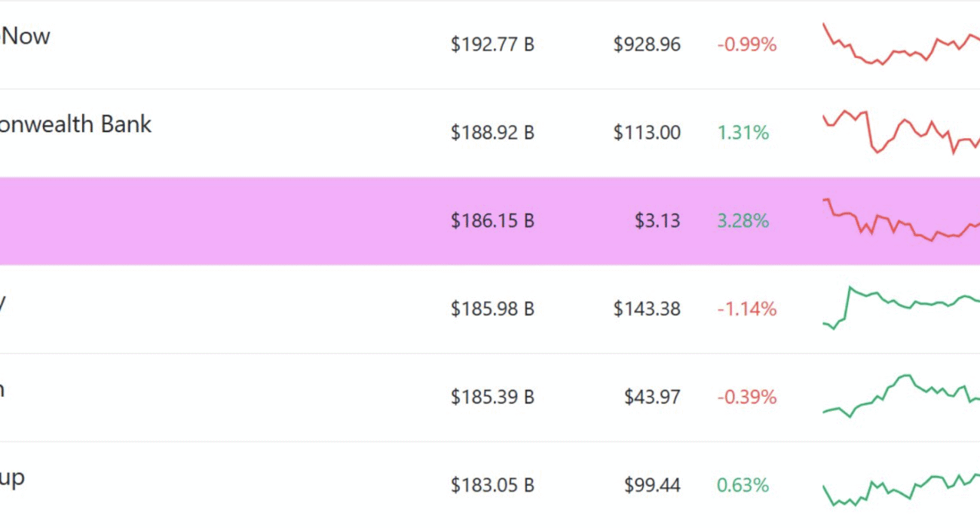This screenshot has height=528, width=980.
Task: Open the Commonwealth Bank company link
Action: (x=75, y=124)
